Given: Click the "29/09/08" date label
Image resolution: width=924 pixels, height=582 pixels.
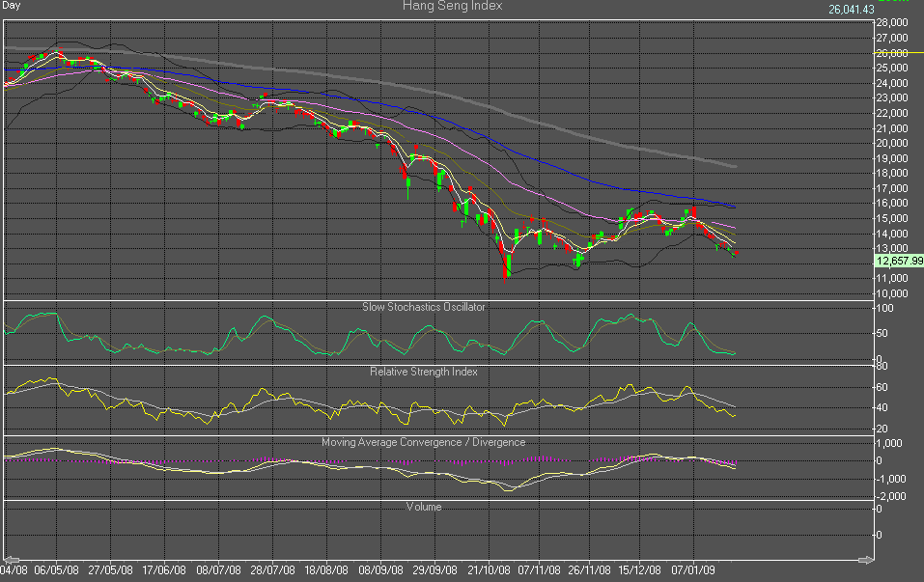Looking at the screenshot, I should tap(434, 570).
